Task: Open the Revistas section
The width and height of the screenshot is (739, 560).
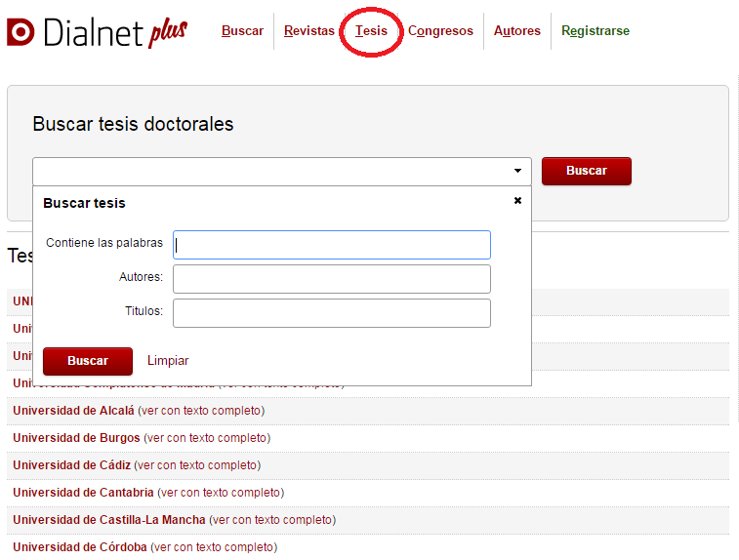Action: pos(309,30)
